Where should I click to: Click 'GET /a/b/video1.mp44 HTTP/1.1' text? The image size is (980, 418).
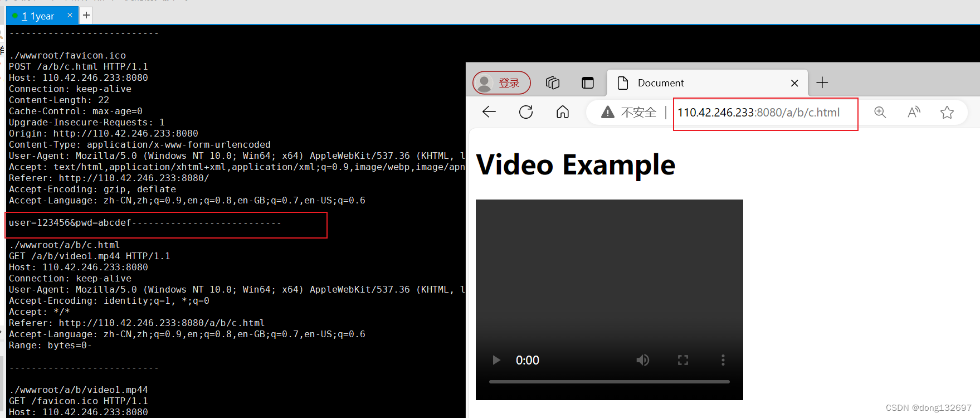[90, 256]
